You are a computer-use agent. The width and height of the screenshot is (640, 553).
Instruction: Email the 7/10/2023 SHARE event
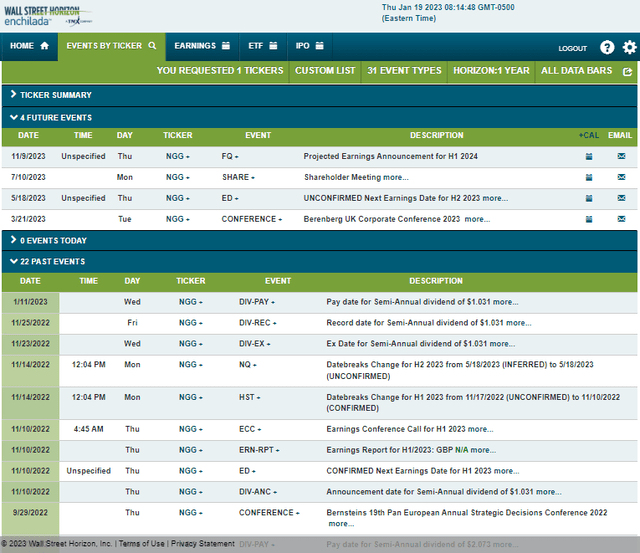[621, 177]
